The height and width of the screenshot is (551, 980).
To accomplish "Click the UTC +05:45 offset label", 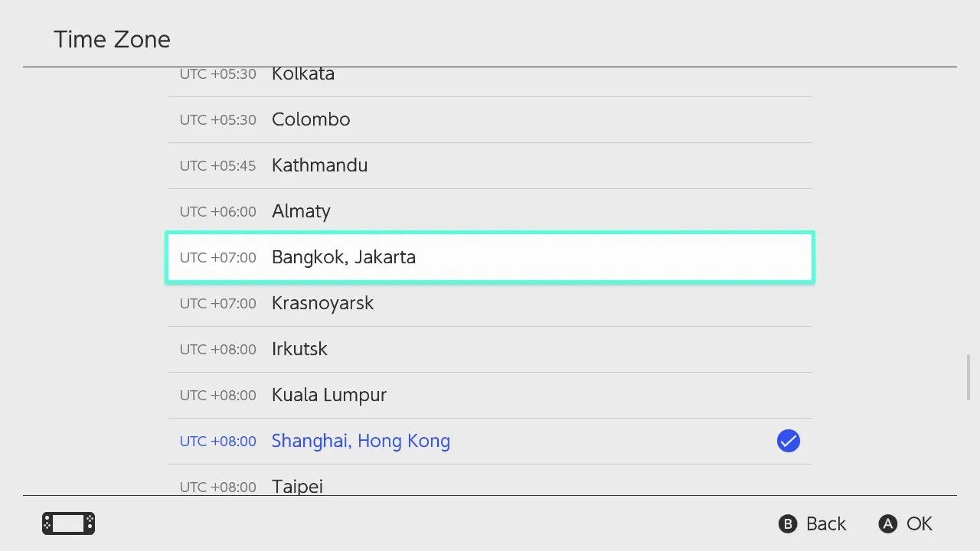I will pos(217,165).
